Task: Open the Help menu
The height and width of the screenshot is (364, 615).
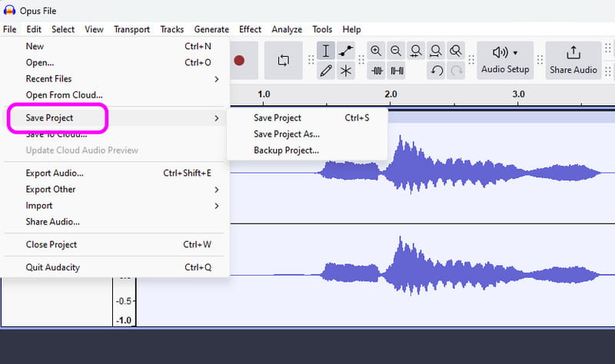Action: (351, 29)
